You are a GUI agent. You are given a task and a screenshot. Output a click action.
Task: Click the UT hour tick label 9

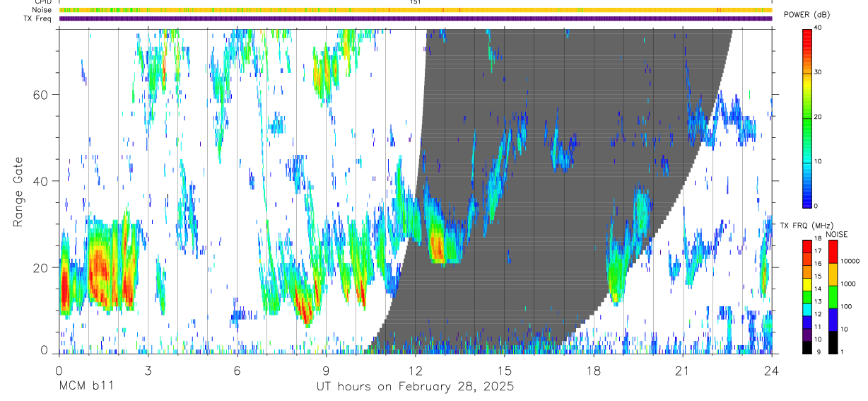pos(326,371)
